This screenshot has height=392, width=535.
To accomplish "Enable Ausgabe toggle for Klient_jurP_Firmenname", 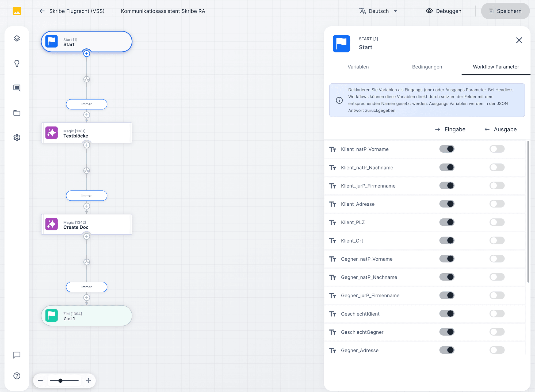I will click(497, 186).
